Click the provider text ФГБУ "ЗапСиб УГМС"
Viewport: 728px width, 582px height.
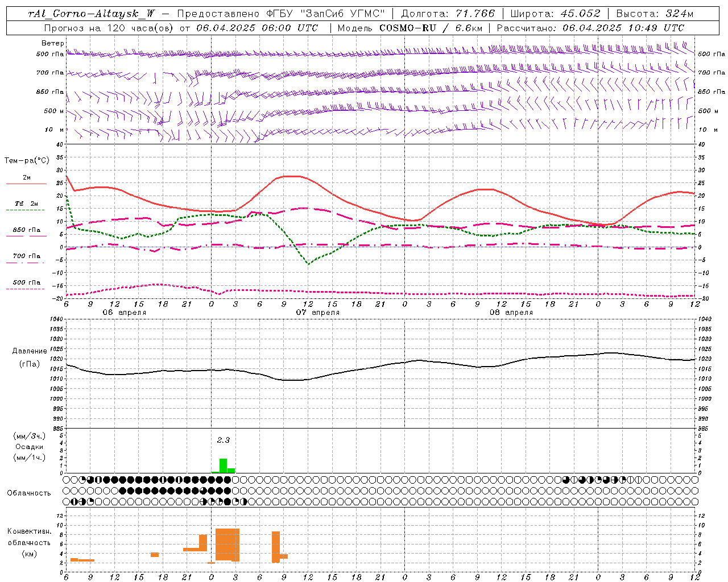[326, 14]
